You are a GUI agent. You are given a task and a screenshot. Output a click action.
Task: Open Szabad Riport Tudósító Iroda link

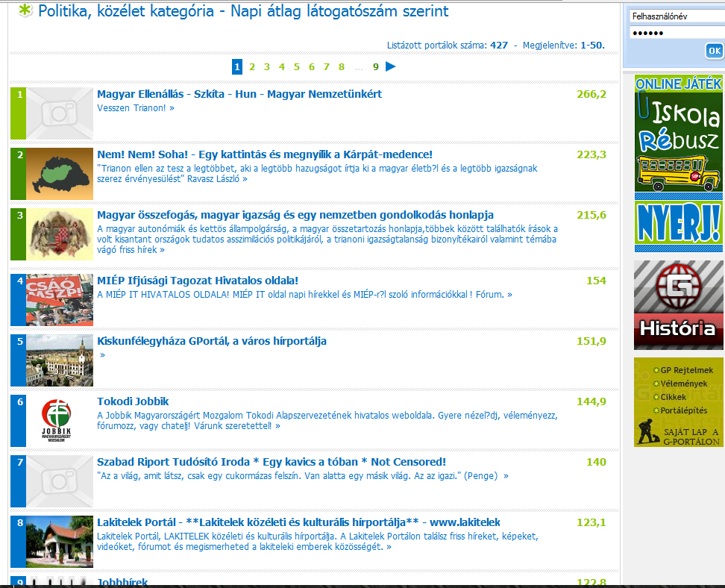coord(272,462)
